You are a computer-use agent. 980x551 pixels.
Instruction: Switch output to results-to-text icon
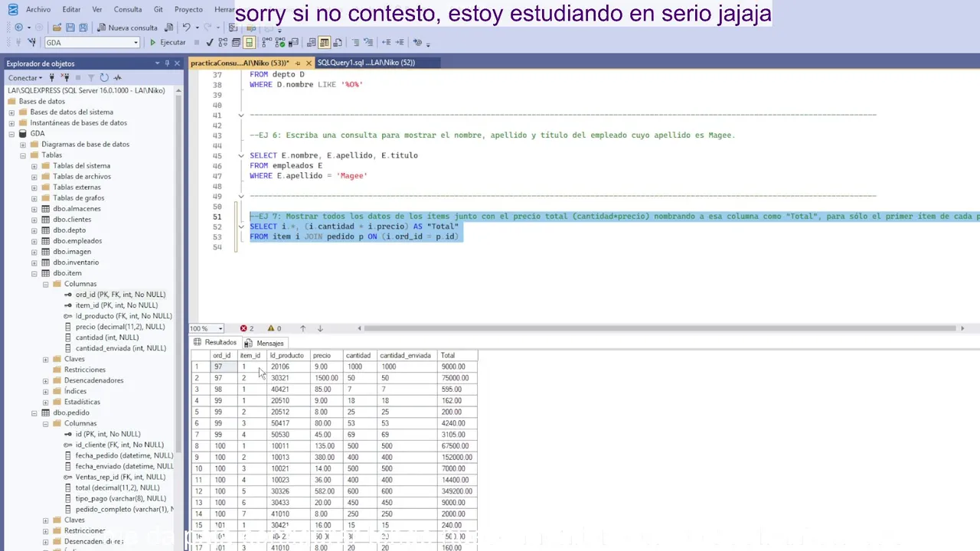coord(311,43)
